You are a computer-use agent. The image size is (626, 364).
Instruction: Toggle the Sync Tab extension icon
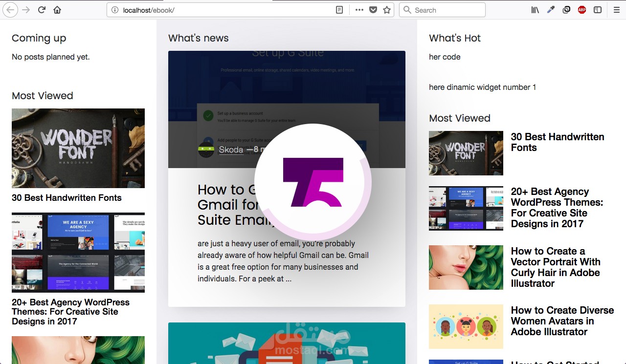tap(566, 9)
